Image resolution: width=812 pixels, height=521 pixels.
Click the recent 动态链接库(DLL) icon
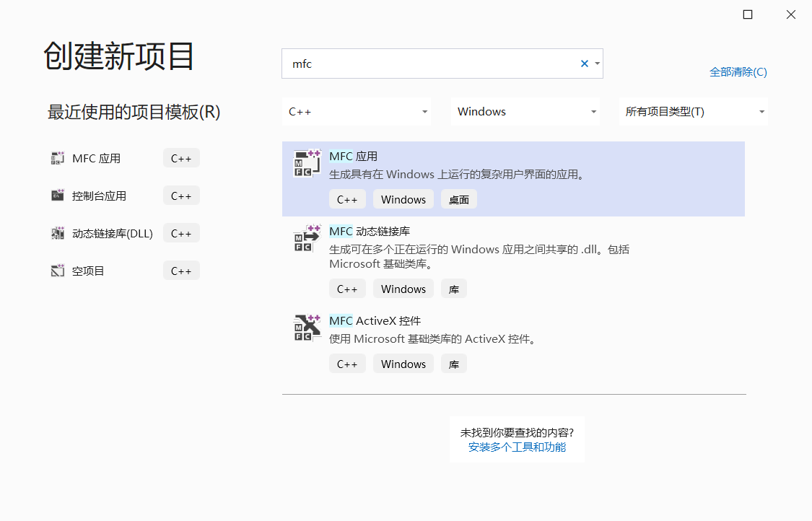(x=58, y=233)
